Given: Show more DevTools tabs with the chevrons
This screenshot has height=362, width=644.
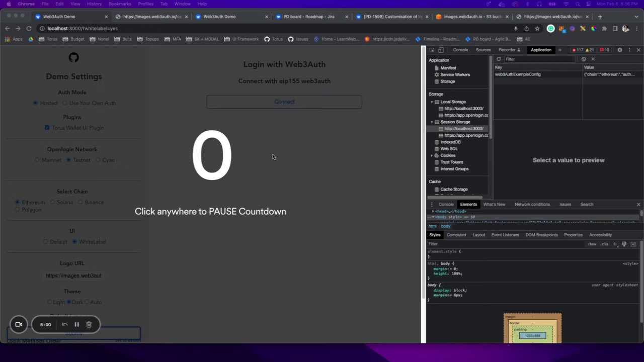Looking at the screenshot, I should pos(559,50).
